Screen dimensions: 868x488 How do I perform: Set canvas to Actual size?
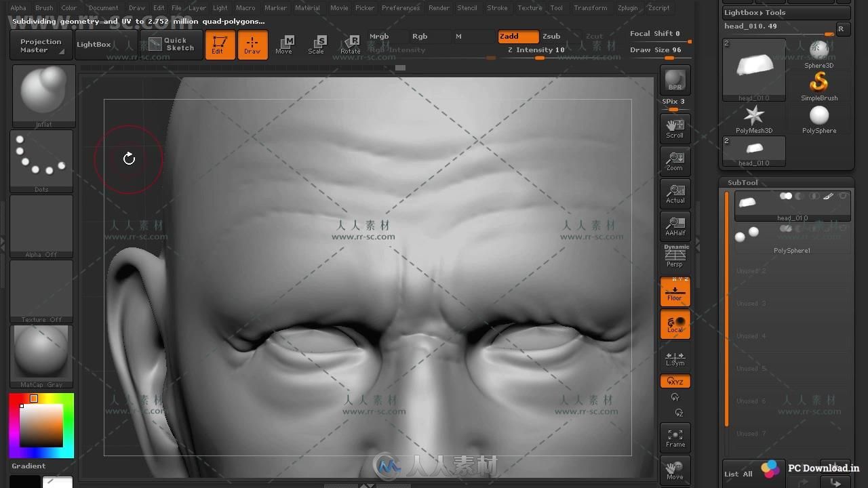click(x=675, y=193)
